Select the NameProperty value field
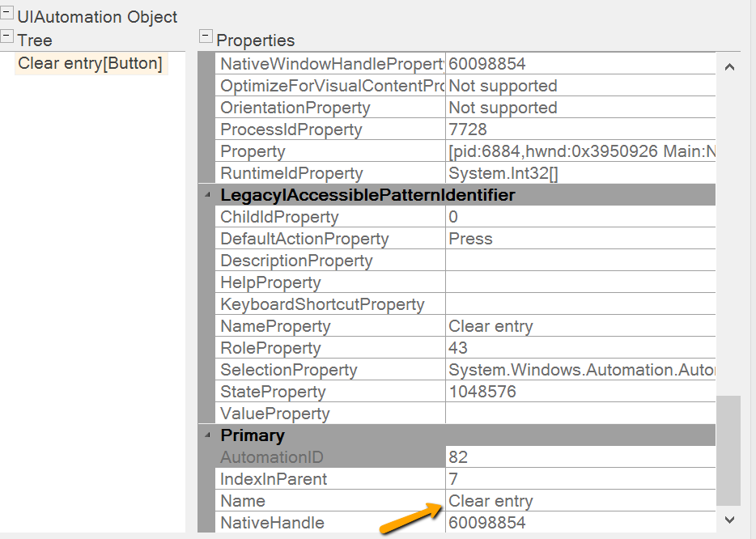Viewport: 756px width, 539px height. click(x=580, y=326)
